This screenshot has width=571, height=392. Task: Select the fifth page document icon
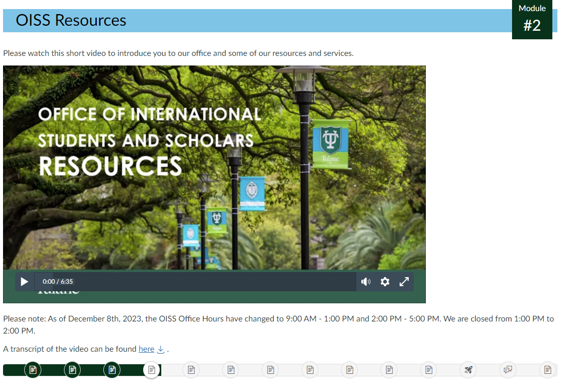pos(191,369)
